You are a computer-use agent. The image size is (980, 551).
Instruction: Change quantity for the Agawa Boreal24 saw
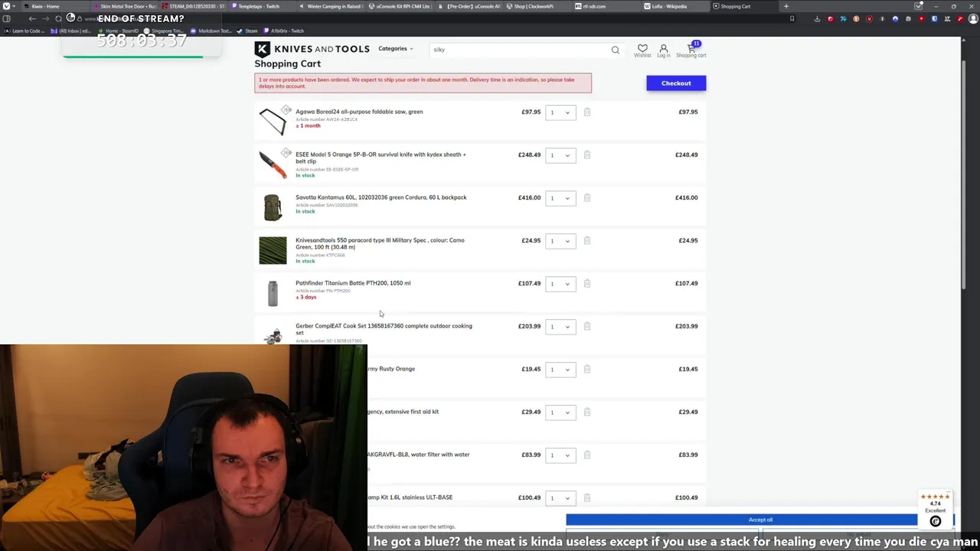coord(560,112)
